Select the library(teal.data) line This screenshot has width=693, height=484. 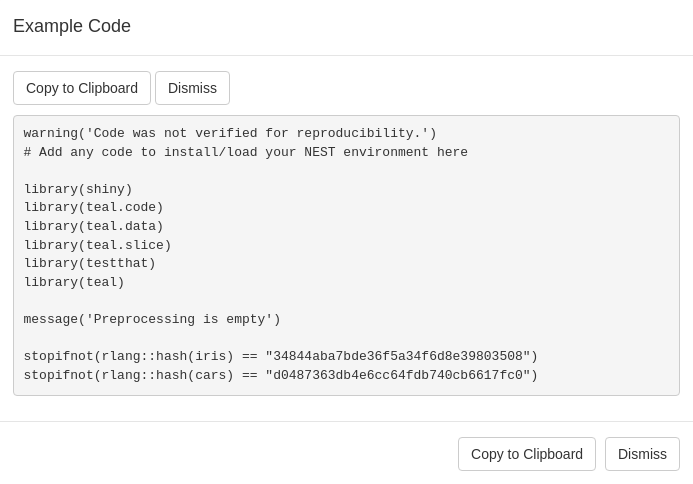tap(93, 227)
